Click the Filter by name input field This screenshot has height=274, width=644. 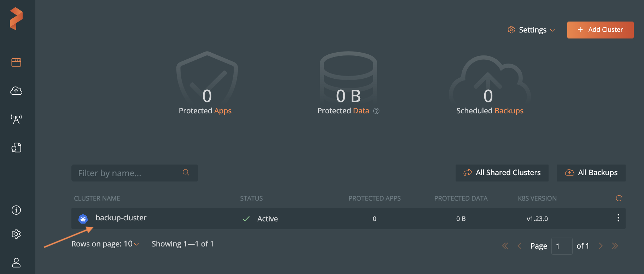127,173
